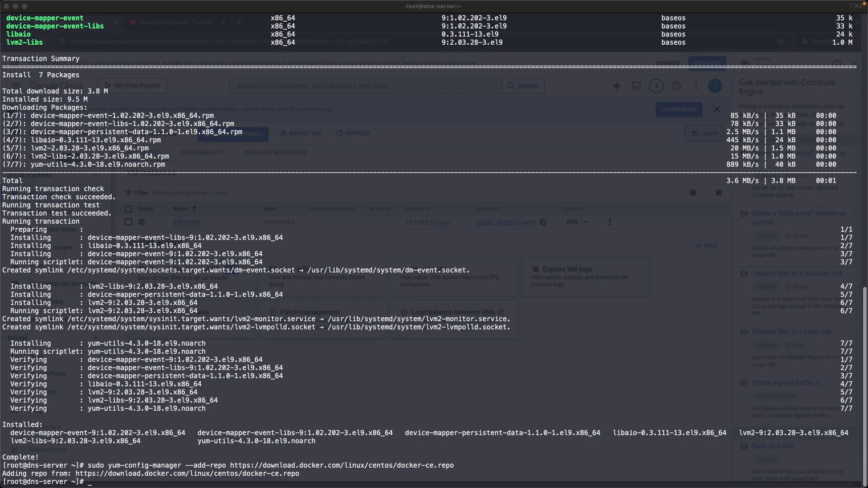
Task: Open the Learn button on VM instances page
Action: 704,133
